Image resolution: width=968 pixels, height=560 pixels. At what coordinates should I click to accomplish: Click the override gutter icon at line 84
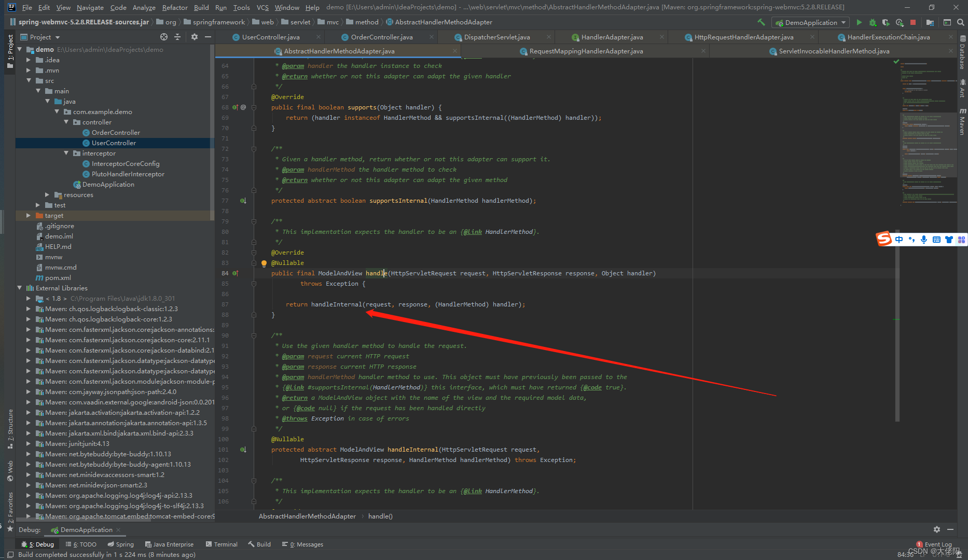click(236, 273)
